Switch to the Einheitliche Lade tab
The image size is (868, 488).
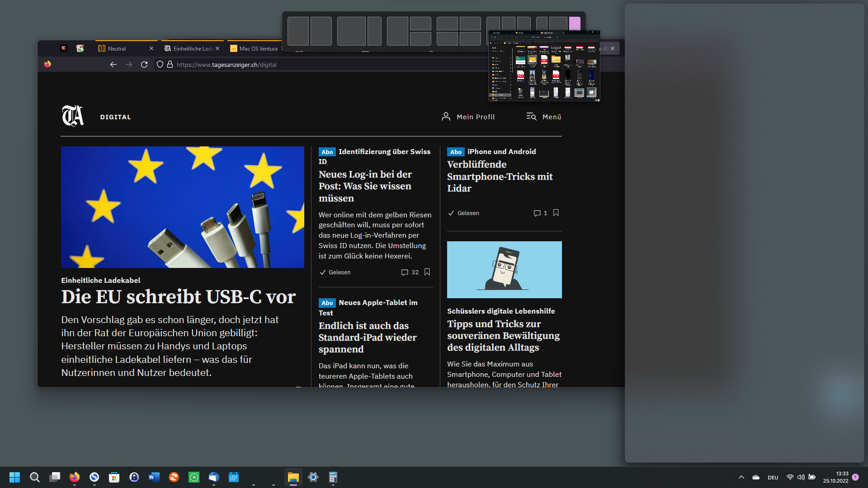tap(192, 48)
